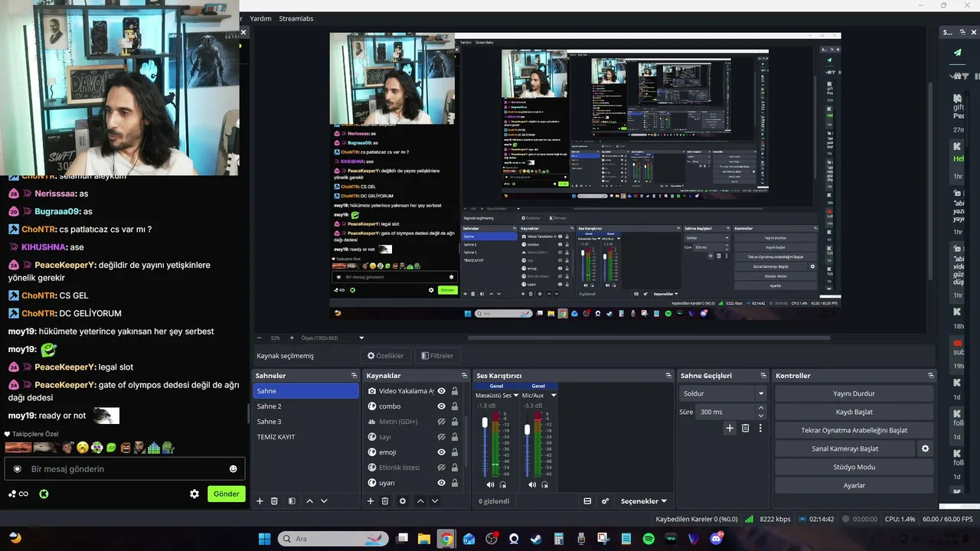Hide the combo source
This screenshot has height=551, width=980.
[441, 406]
